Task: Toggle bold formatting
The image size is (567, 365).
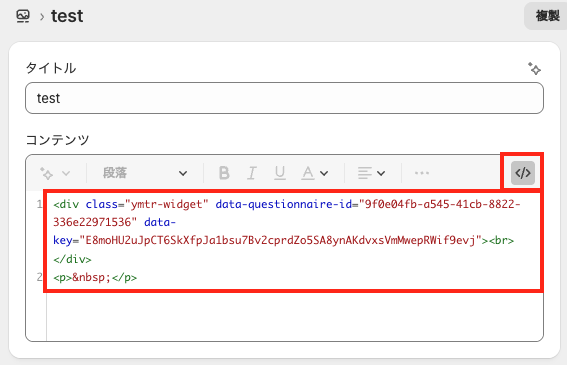Action: click(x=224, y=173)
